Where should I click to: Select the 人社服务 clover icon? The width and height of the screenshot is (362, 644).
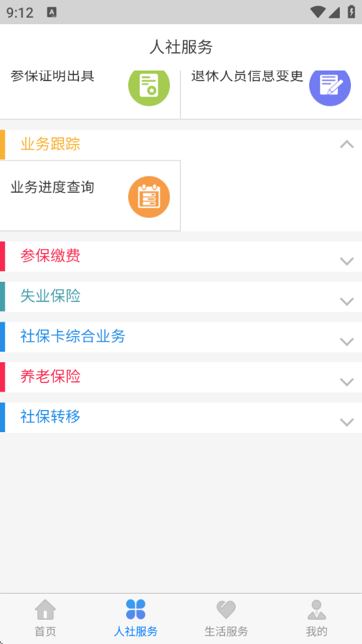136,609
